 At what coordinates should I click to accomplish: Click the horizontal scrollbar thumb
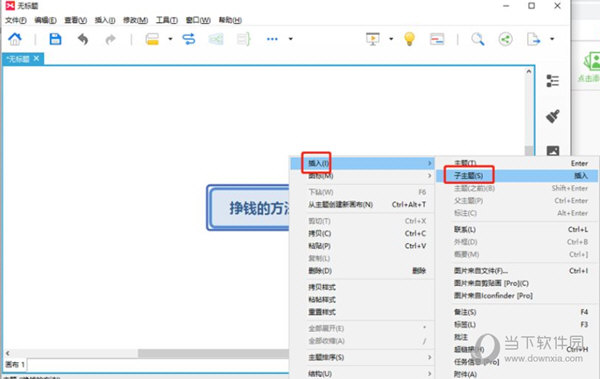coord(214,353)
